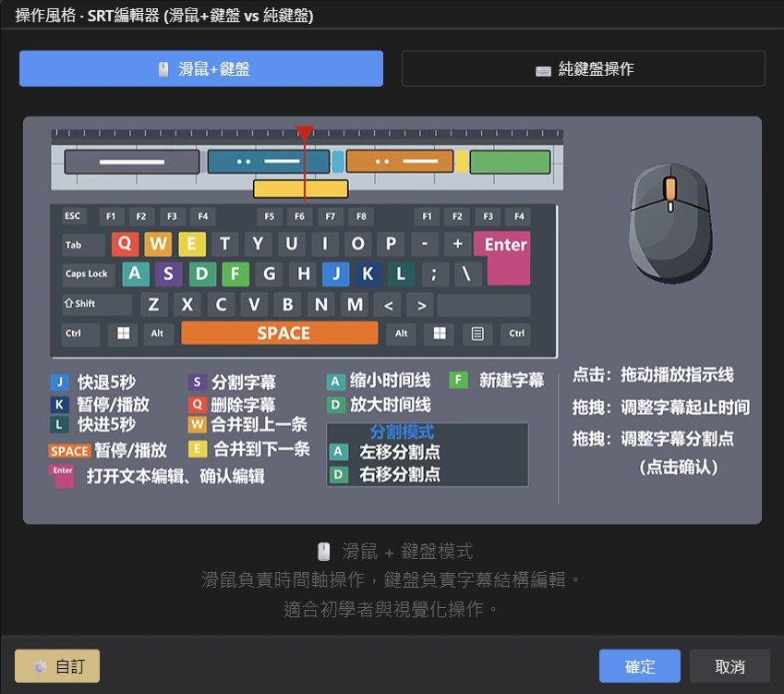Click the text 打开文本编辑、确认编辑
This screenshot has width=784, height=694.
click(x=175, y=476)
